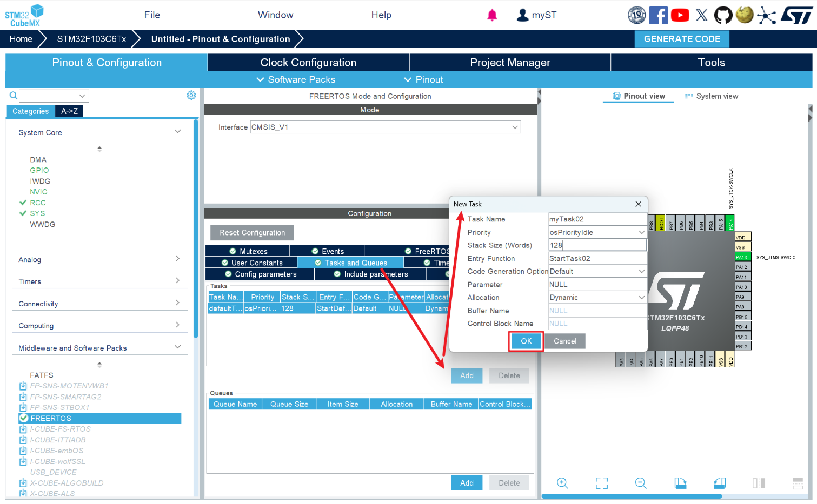The width and height of the screenshot is (817, 504).
Task: Go to Home breadcrumb
Action: (21, 39)
